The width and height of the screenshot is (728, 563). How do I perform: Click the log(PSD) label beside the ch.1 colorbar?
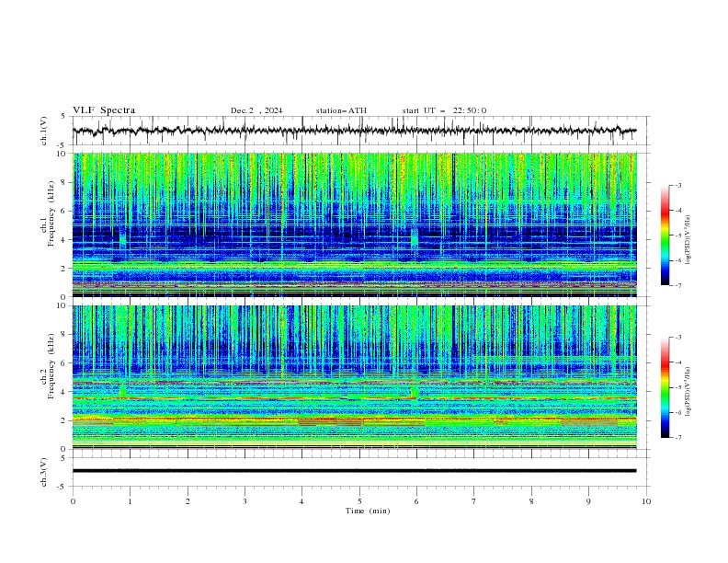tap(688, 240)
